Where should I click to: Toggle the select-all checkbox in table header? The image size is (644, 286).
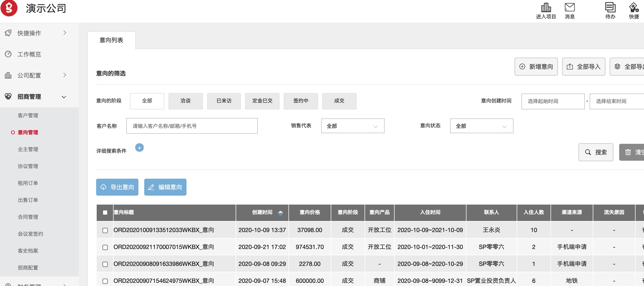105,213
